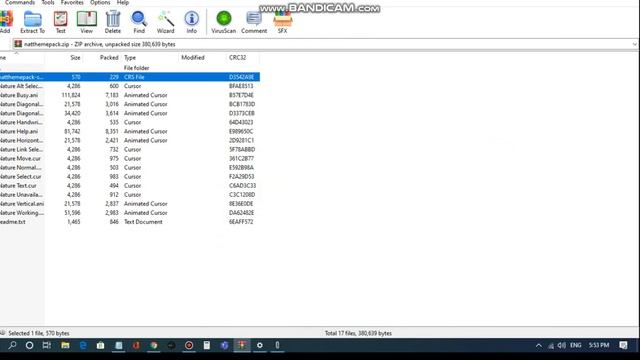Sort file list by Modified column
This screenshot has width=640, height=360.
pos(202,58)
